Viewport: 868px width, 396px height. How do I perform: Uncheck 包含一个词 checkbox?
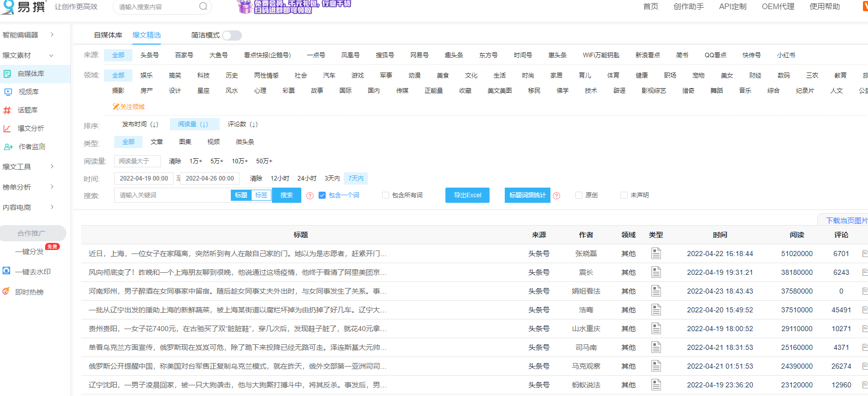click(322, 195)
